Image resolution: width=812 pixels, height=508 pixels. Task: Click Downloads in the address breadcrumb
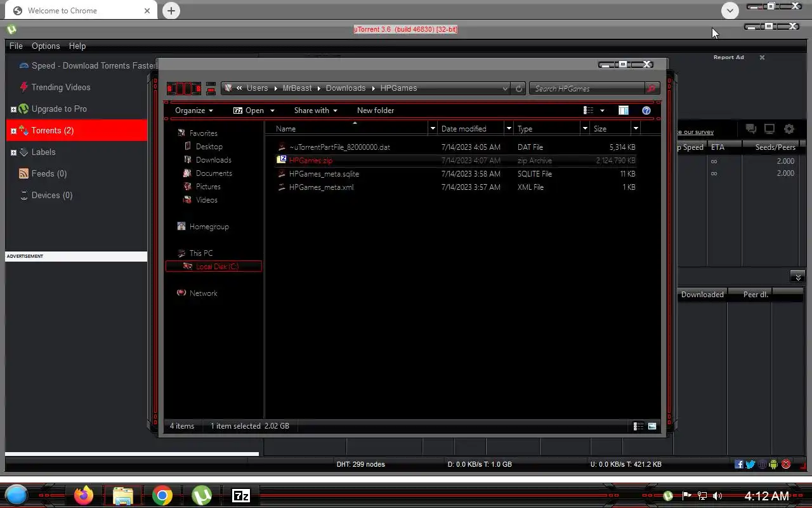(346, 88)
